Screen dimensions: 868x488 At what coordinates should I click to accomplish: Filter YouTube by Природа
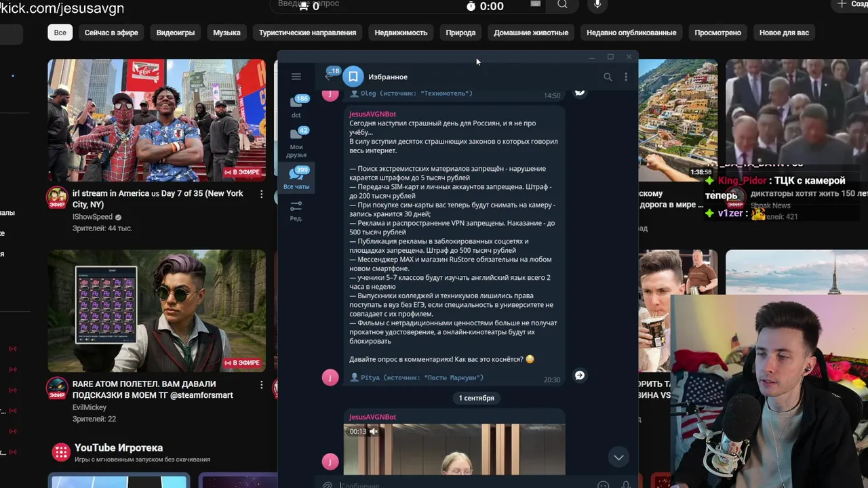click(460, 33)
